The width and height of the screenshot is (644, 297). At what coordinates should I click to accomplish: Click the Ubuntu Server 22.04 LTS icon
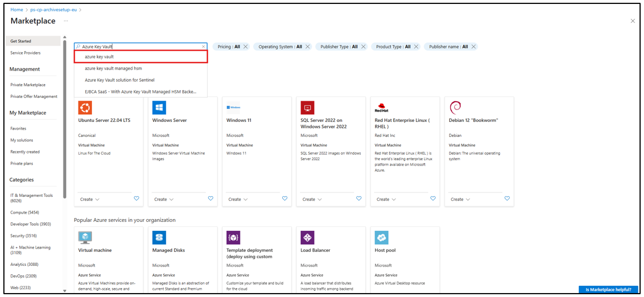85,107
